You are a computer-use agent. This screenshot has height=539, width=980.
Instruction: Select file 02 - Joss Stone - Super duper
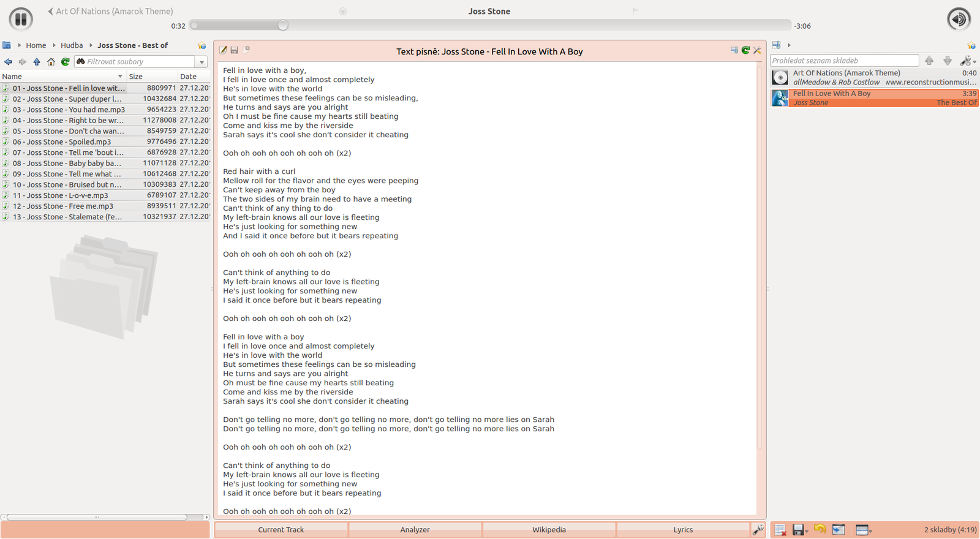(105, 99)
